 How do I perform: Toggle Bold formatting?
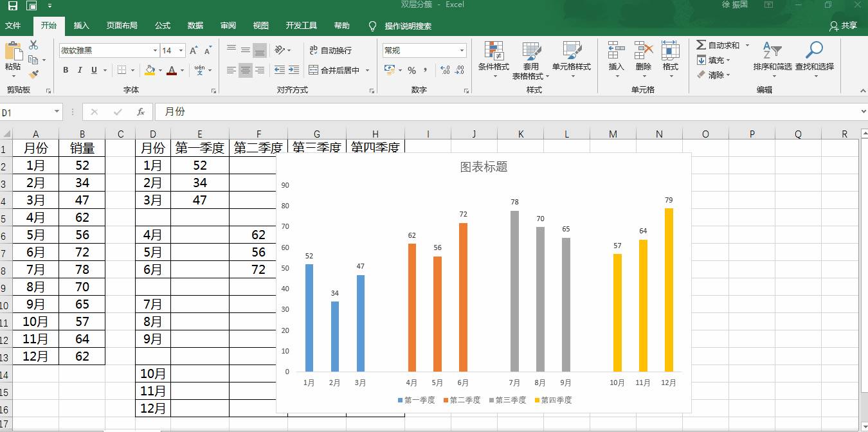click(x=66, y=71)
